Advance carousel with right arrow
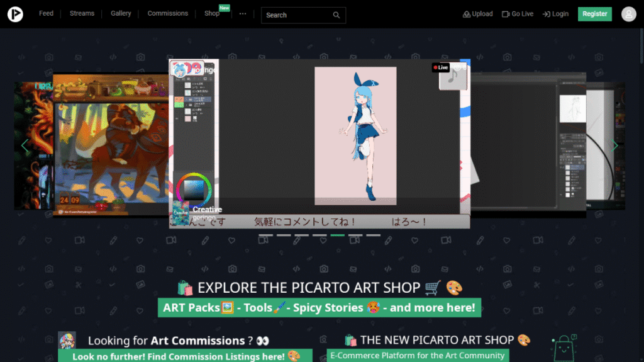The width and height of the screenshot is (644, 362). 614,145
